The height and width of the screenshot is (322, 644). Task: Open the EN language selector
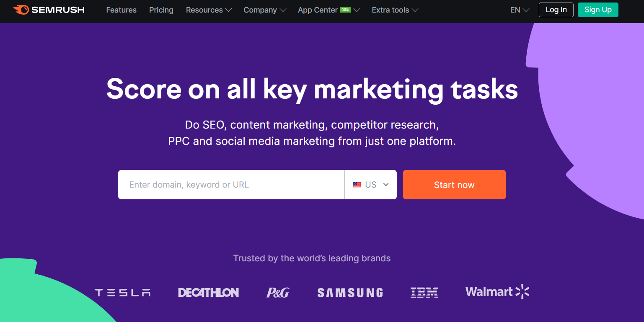(520, 10)
